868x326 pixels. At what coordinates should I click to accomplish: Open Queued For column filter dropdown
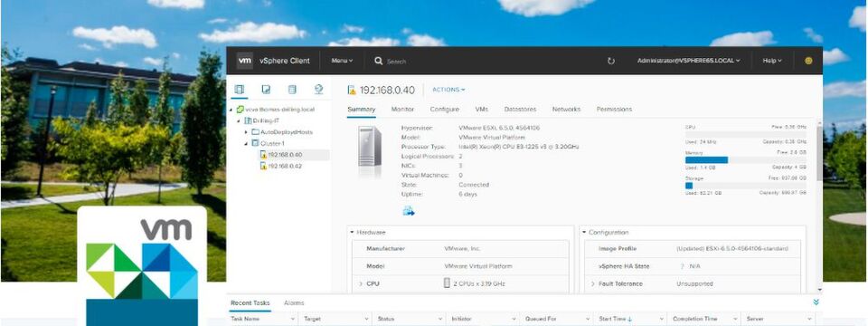(588, 320)
